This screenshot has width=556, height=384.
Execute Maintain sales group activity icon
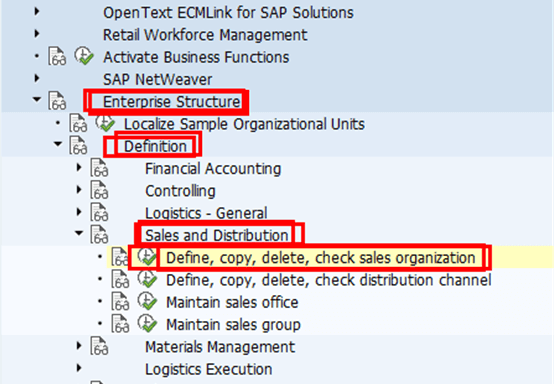pyautogui.click(x=148, y=324)
